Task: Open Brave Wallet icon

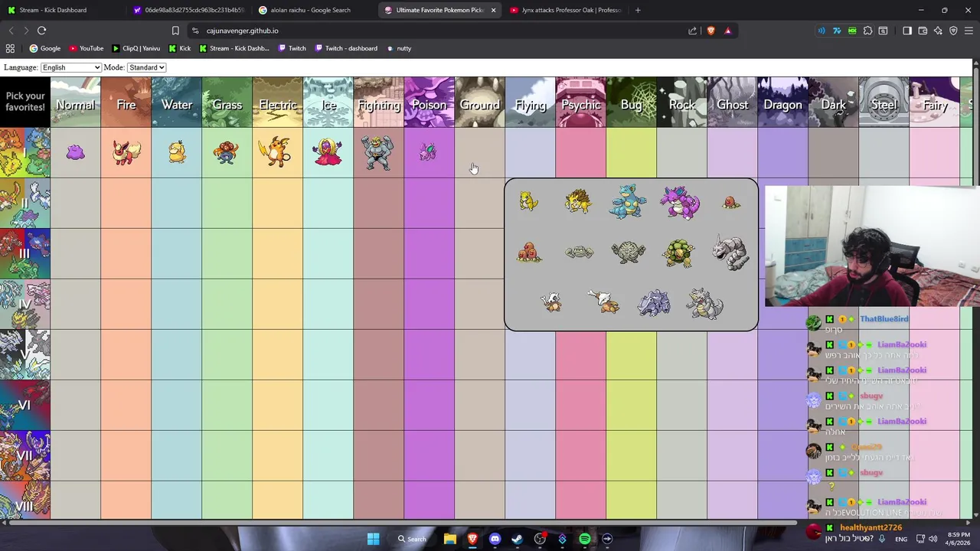Action: click(923, 31)
